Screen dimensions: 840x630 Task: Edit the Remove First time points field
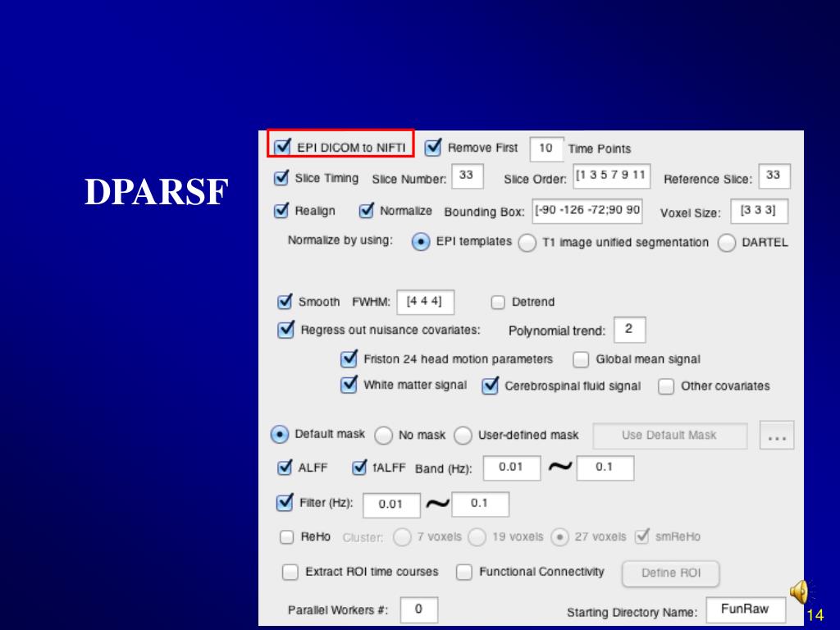click(x=546, y=148)
